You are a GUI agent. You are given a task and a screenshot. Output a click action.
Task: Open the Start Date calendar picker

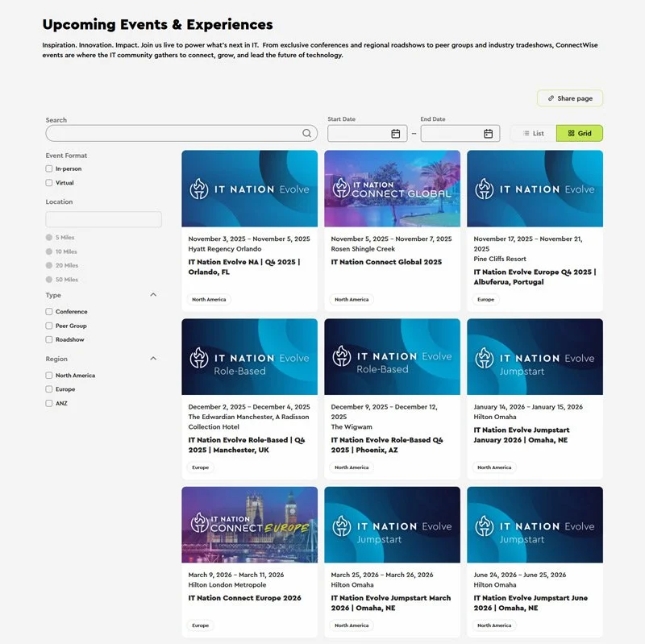pos(394,133)
